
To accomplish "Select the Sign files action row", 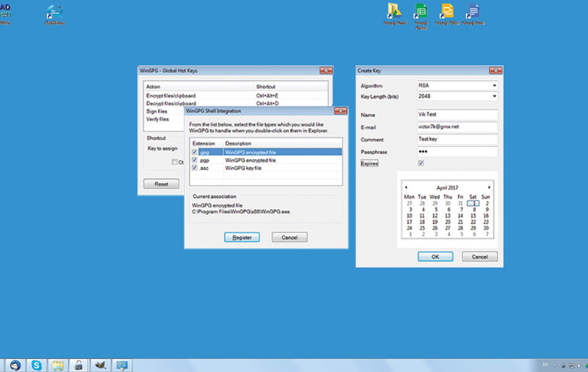I will point(164,111).
